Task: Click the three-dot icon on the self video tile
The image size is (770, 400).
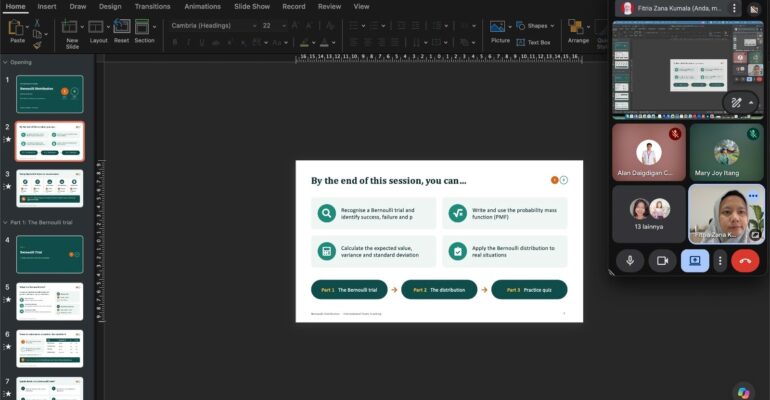Action: pyautogui.click(x=753, y=196)
